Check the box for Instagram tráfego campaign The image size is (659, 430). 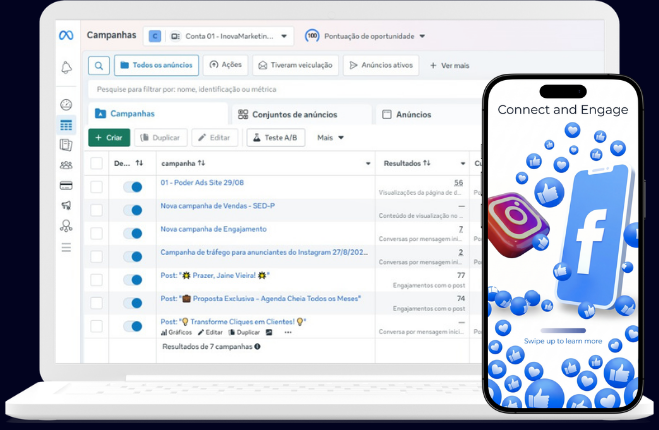click(x=96, y=256)
